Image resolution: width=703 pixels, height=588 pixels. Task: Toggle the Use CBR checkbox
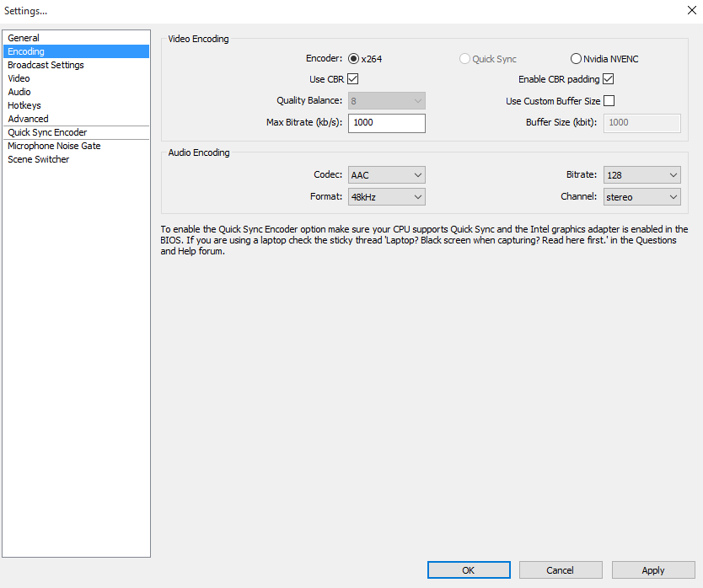coord(353,79)
